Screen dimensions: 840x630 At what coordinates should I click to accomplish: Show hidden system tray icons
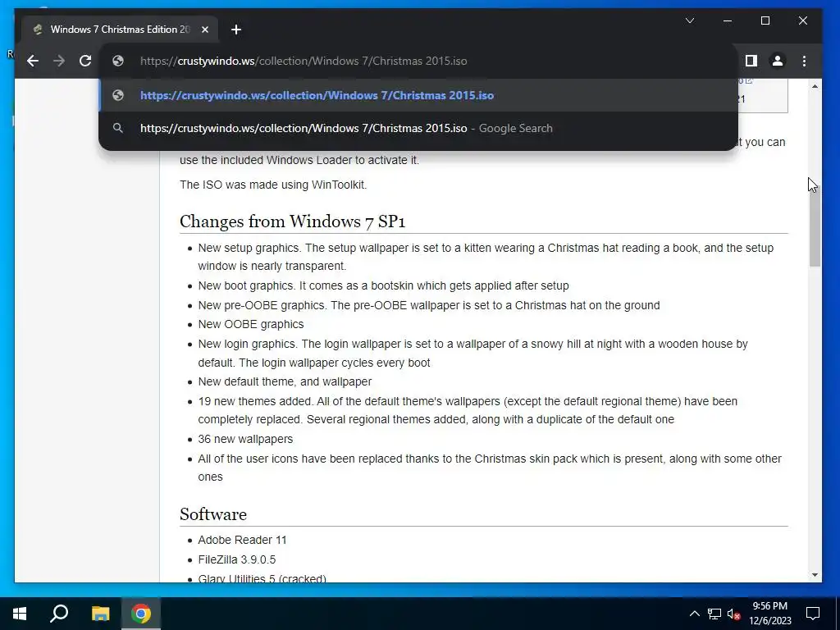click(694, 614)
